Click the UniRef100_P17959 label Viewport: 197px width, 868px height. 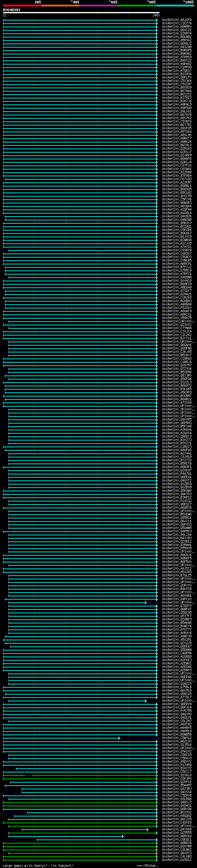(176, 765)
